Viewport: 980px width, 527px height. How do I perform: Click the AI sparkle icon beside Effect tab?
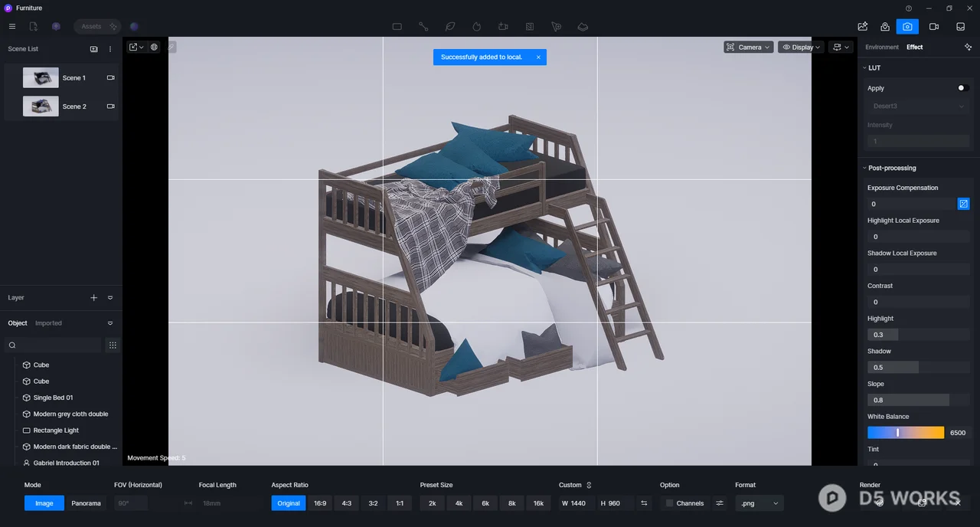coord(968,47)
